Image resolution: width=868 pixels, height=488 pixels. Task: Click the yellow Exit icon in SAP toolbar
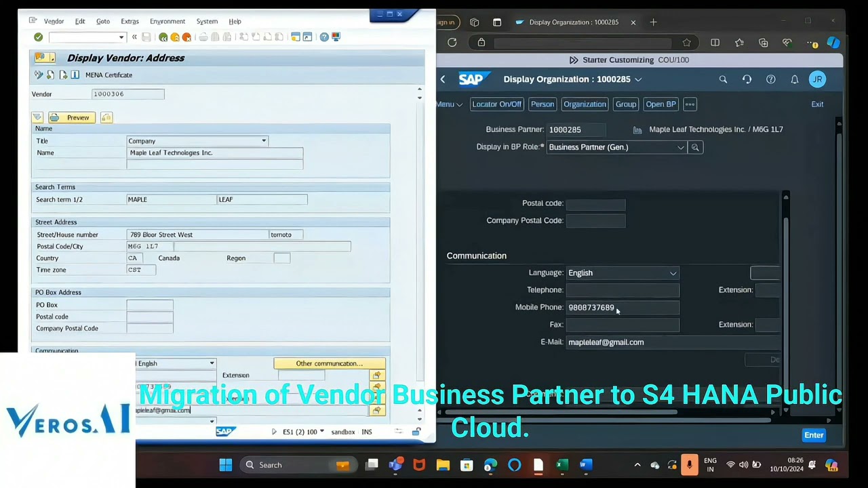tap(175, 37)
